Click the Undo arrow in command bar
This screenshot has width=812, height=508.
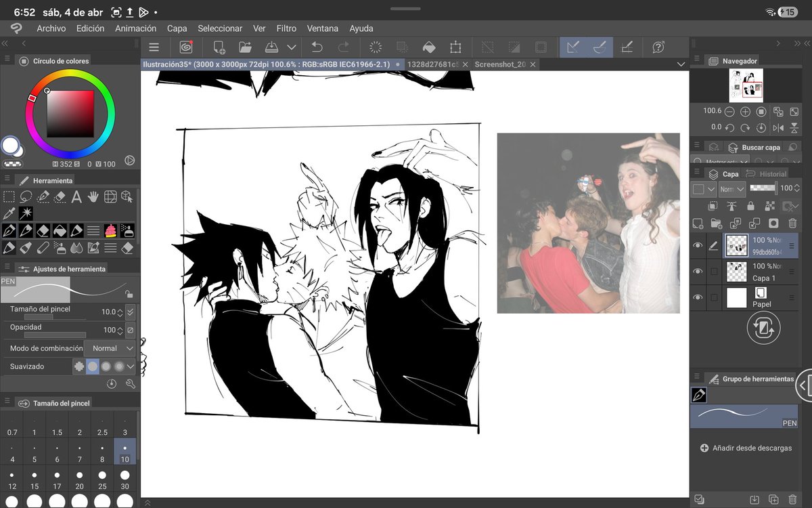pyautogui.click(x=317, y=47)
